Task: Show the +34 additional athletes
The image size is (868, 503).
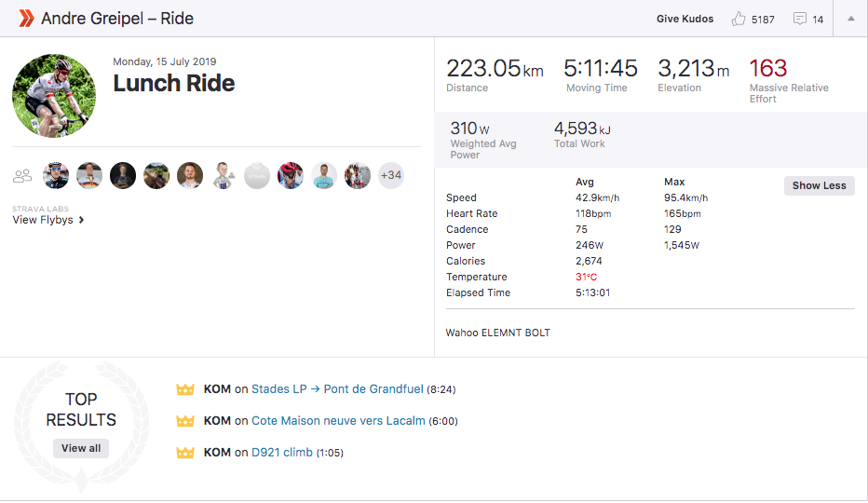Action: click(391, 176)
